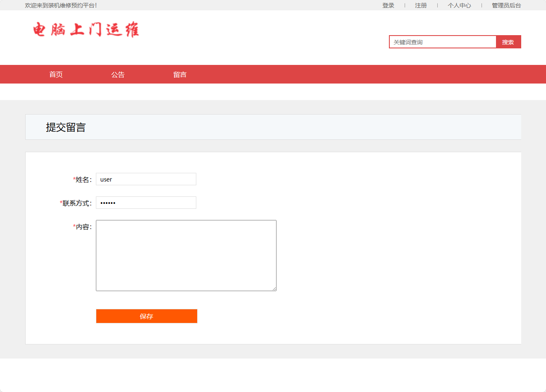
Task: Open the 注册 registration page
Action: pyautogui.click(x=421, y=5)
